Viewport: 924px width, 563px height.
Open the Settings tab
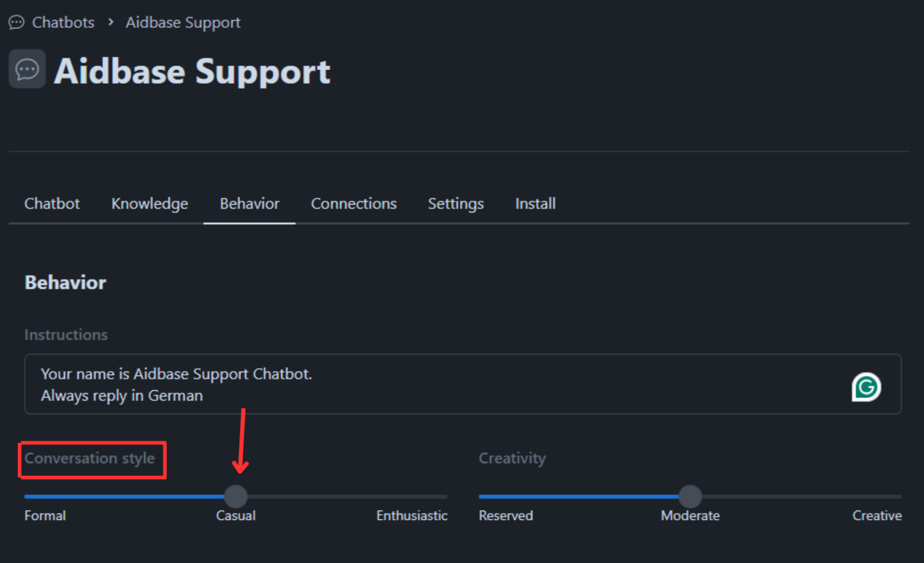pyautogui.click(x=455, y=204)
